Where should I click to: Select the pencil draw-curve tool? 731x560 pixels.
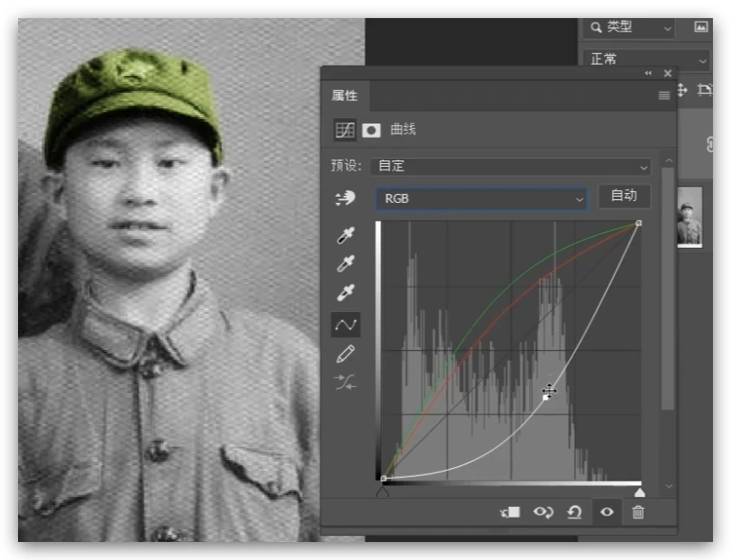[x=345, y=353]
